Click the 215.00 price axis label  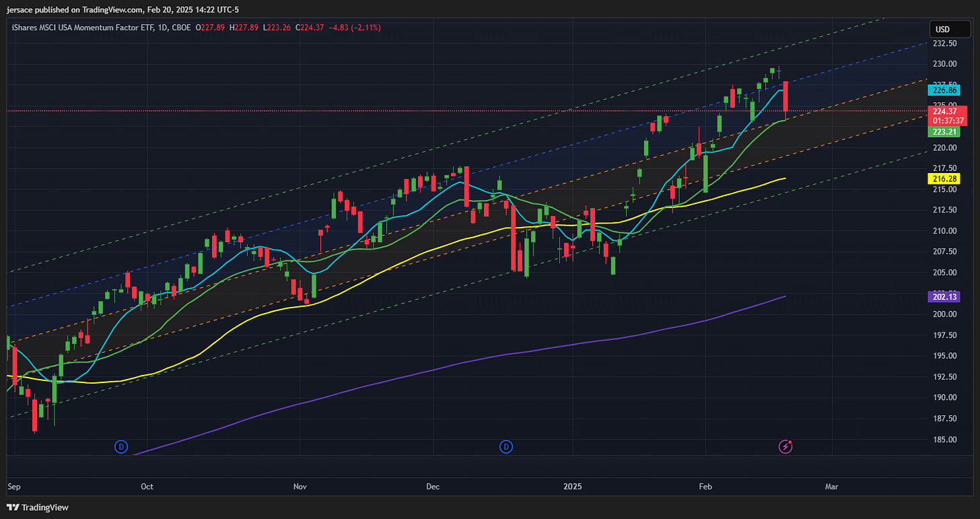945,190
